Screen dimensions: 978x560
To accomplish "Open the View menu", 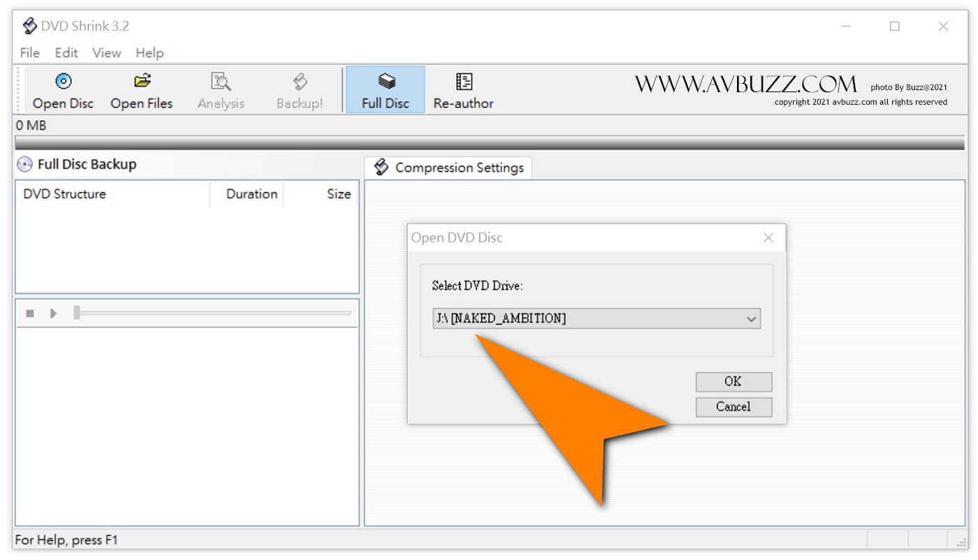I will click(106, 53).
